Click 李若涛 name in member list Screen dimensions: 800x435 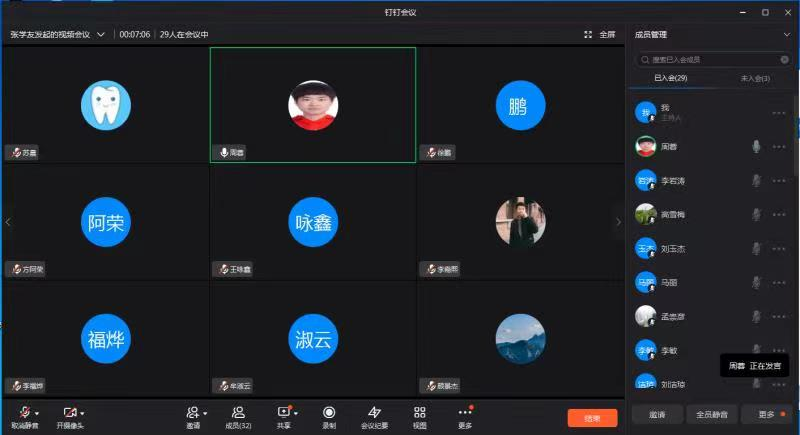672,181
